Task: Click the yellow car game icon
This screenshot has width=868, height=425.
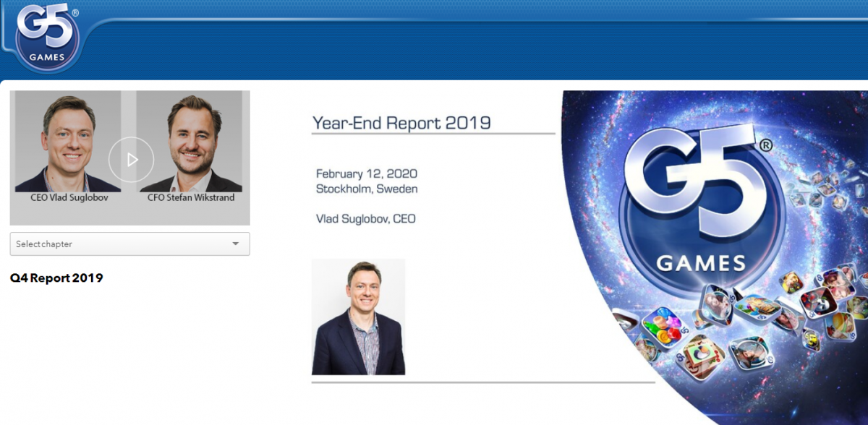Action: pos(811,338)
